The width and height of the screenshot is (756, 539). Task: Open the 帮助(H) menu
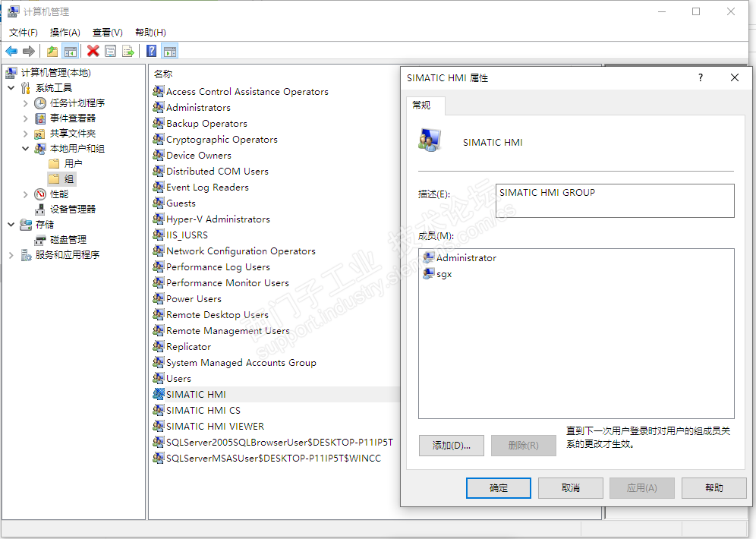[x=150, y=33]
